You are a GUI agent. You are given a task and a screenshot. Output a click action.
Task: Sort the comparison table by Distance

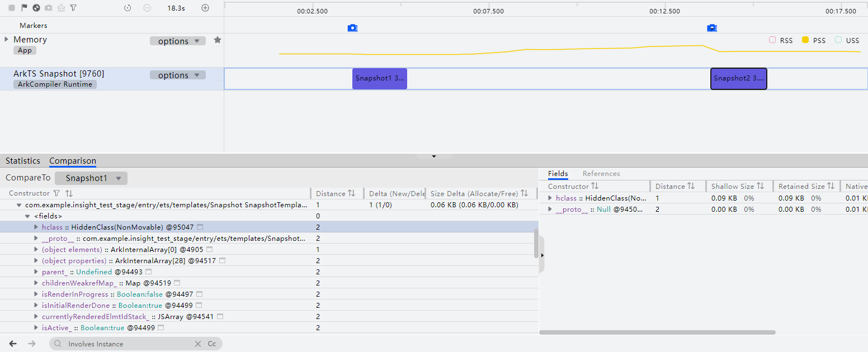(352, 193)
